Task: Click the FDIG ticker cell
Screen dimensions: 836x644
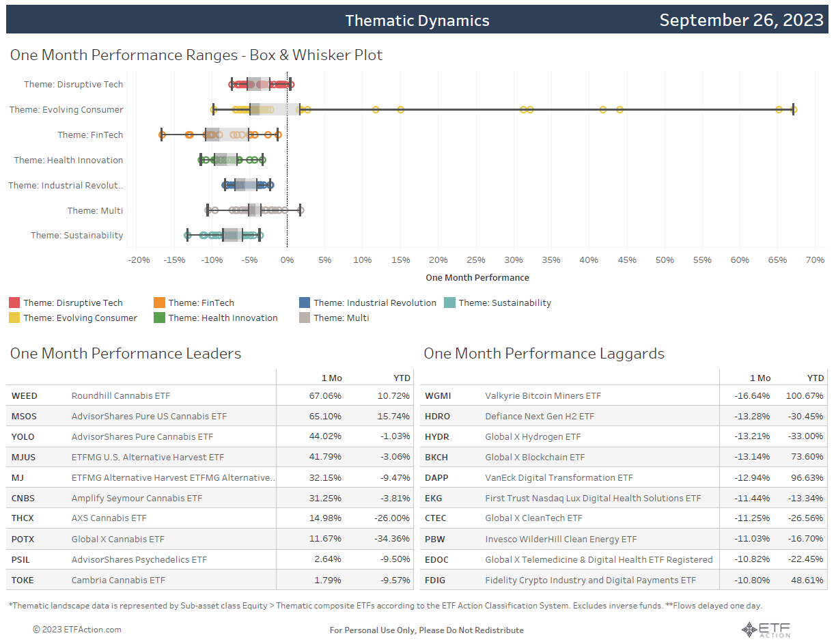Action: point(436,580)
